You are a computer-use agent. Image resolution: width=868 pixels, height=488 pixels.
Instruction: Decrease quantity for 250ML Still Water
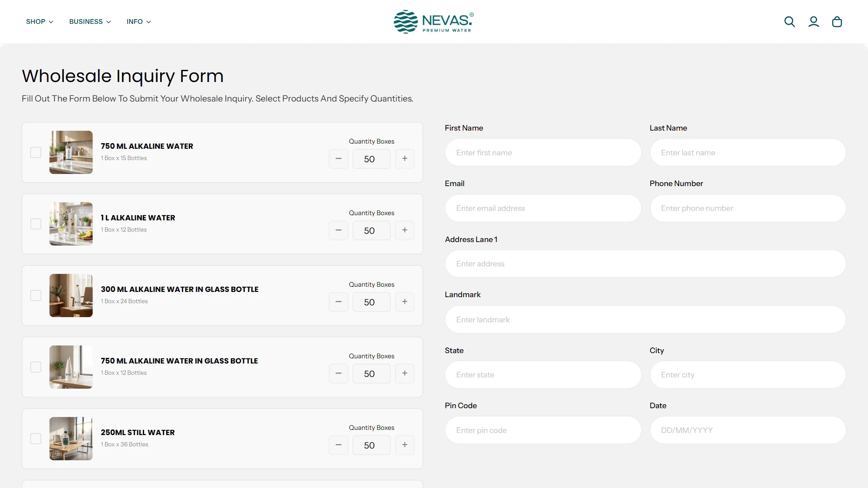[x=339, y=445]
